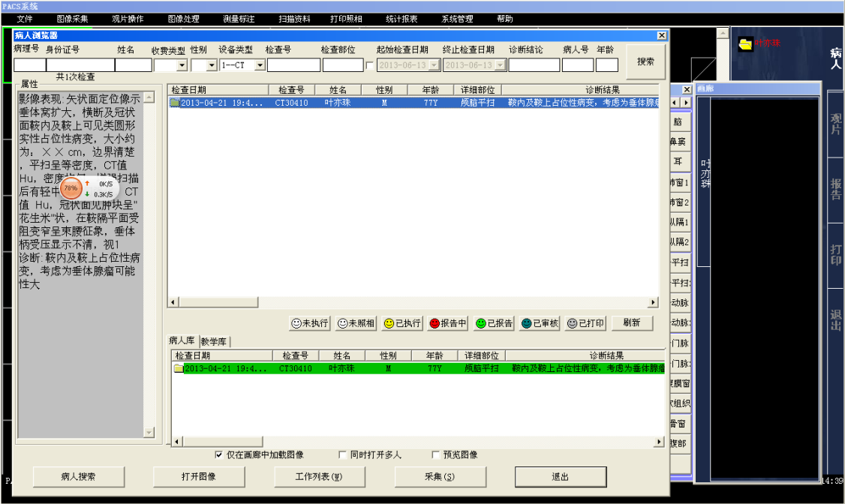Click the 工作列表(W) button

[319, 476]
